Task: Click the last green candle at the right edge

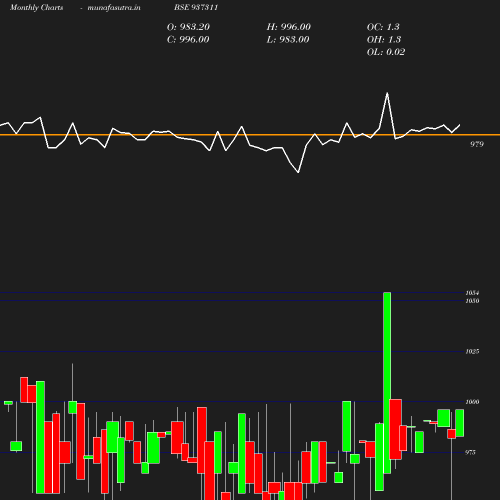Action: click(460, 423)
